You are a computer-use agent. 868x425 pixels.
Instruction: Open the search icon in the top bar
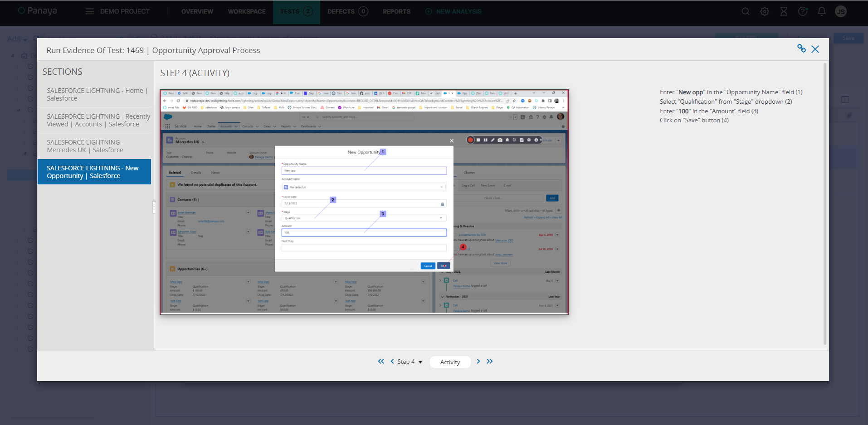(746, 11)
